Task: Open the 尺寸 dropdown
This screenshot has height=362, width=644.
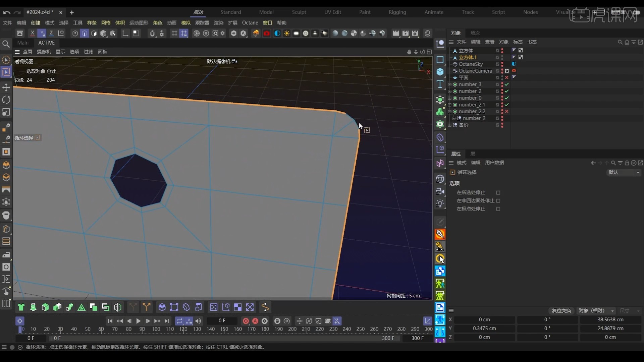Action: 630,311
